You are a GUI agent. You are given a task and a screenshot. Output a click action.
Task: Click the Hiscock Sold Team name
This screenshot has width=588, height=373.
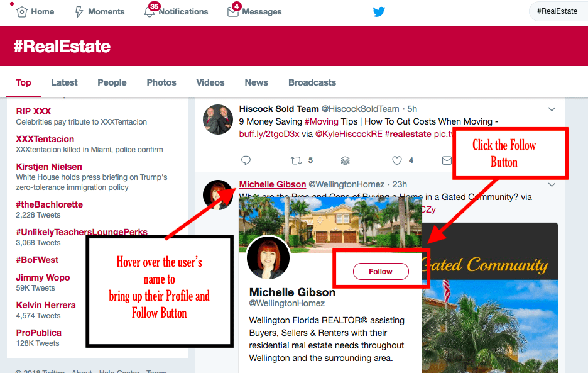[x=279, y=109]
